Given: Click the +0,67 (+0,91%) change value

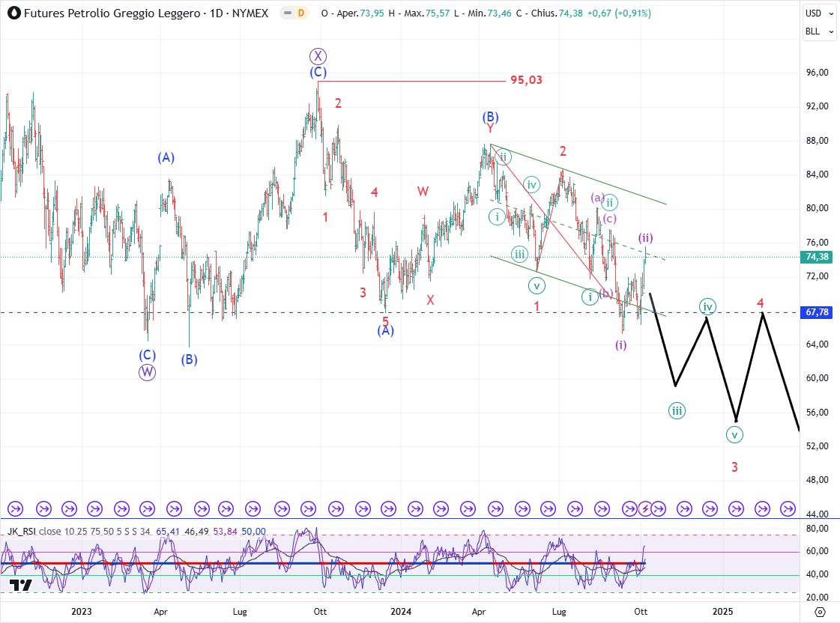Looking at the screenshot, I should click(619, 13).
